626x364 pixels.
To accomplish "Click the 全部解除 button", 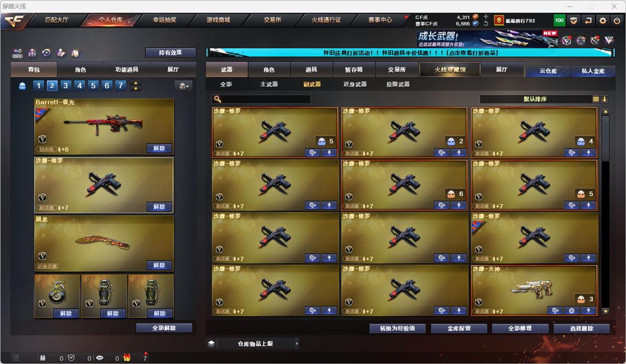I will tap(164, 328).
